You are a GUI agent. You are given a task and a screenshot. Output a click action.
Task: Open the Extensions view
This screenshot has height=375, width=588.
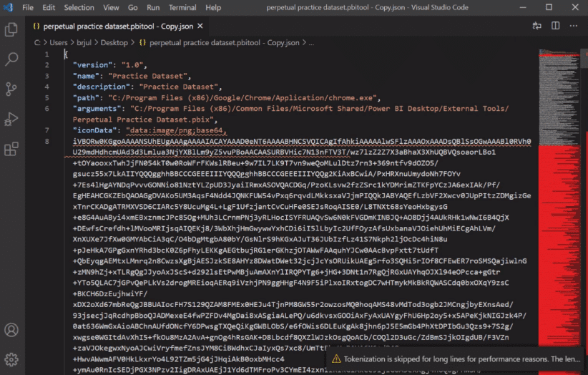(x=11, y=149)
